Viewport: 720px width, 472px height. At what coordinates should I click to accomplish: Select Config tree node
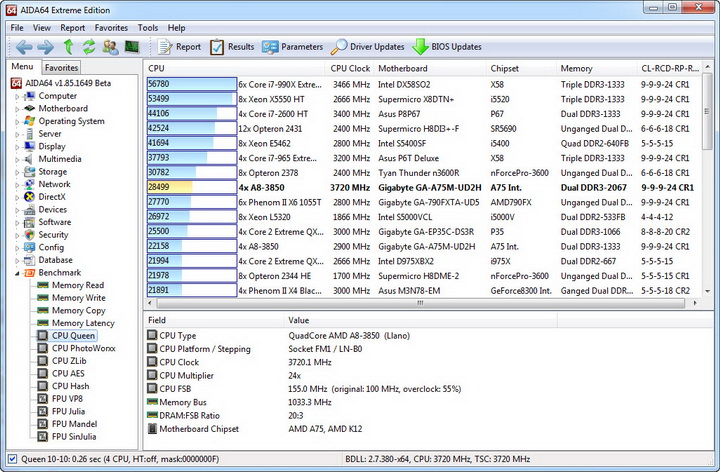pyautogui.click(x=51, y=247)
